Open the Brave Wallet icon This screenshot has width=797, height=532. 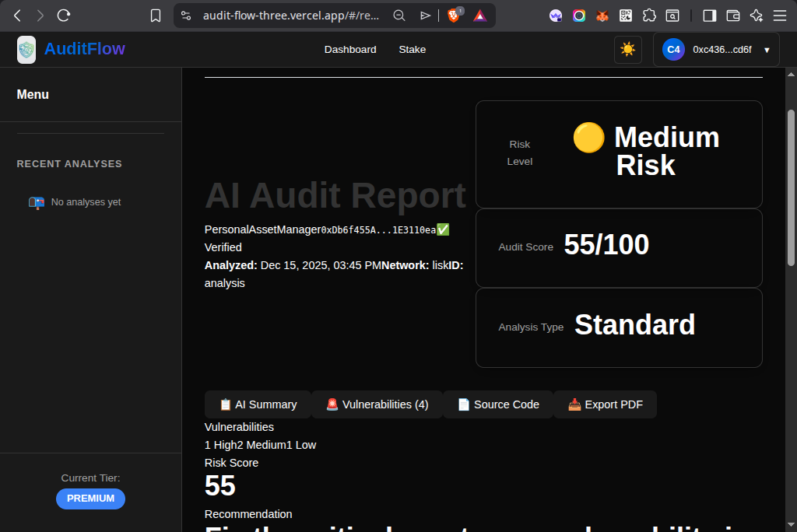point(732,16)
